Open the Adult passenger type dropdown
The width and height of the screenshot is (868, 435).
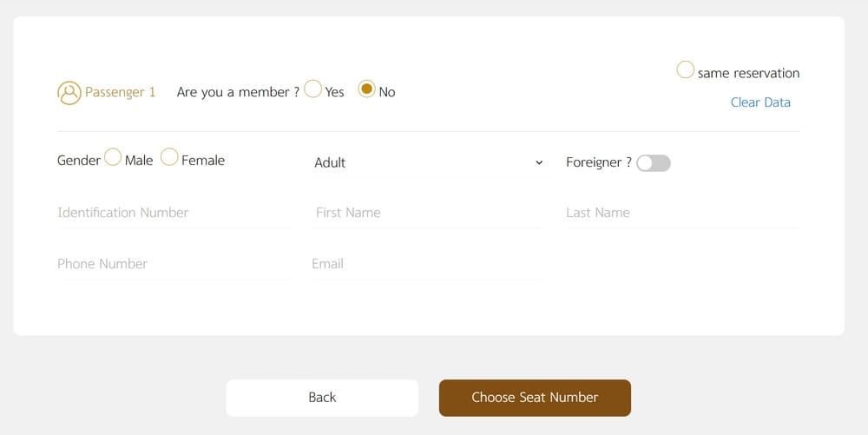(428, 162)
